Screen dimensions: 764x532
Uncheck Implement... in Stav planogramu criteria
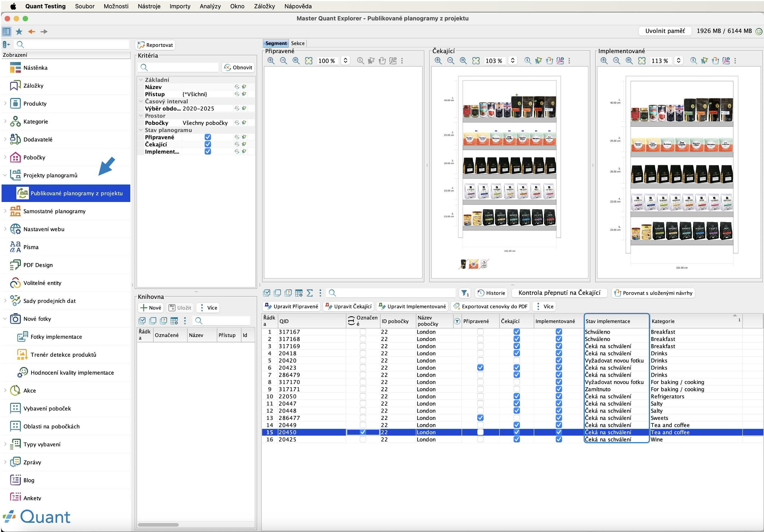(208, 151)
